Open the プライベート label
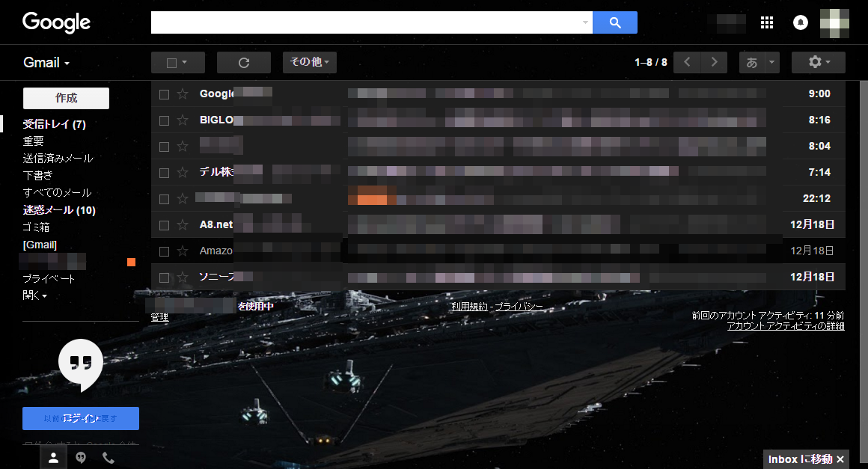The image size is (868, 469). [49, 279]
